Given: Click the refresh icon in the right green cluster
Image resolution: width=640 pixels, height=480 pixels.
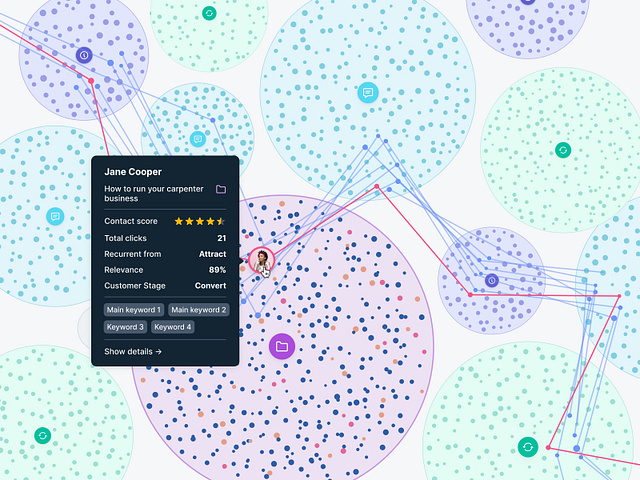Looking at the screenshot, I should (563, 150).
